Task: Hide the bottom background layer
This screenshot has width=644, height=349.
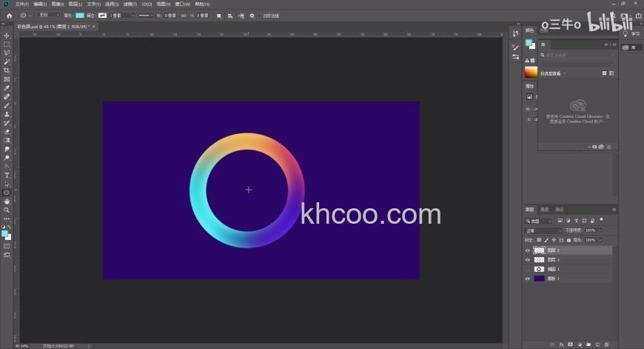Action: point(528,279)
